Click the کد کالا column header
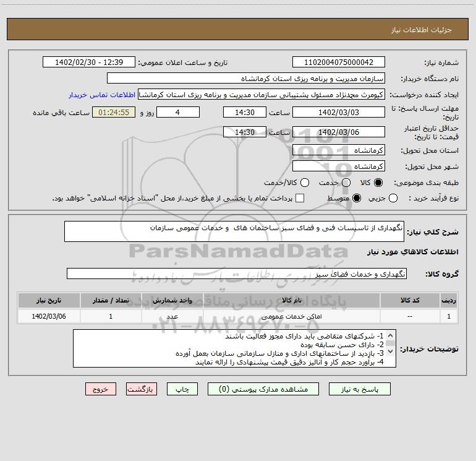The image size is (476, 461). point(410,300)
